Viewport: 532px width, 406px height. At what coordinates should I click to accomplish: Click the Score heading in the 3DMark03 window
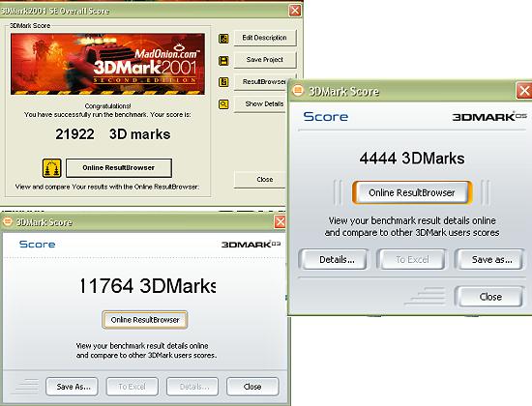[38, 245]
